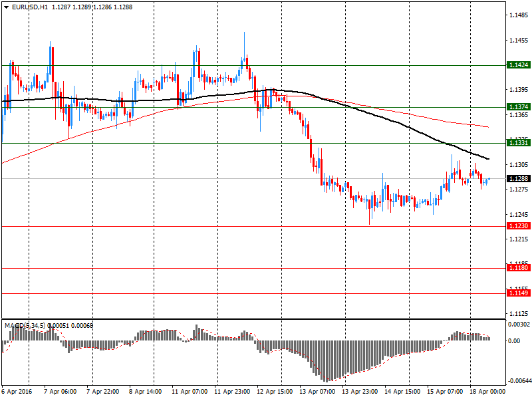
Task: Click the 13 Apr 07:00 time label
Action: 317,392
